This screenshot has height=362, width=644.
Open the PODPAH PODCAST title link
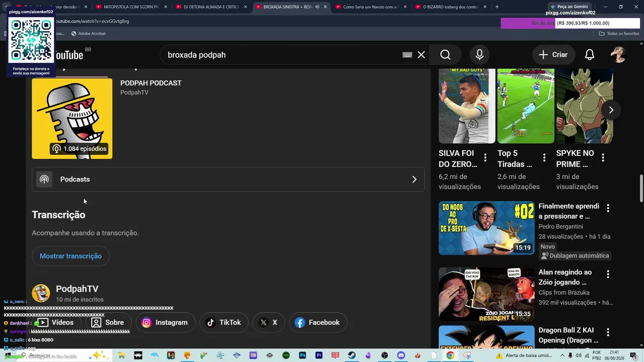(151, 83)
